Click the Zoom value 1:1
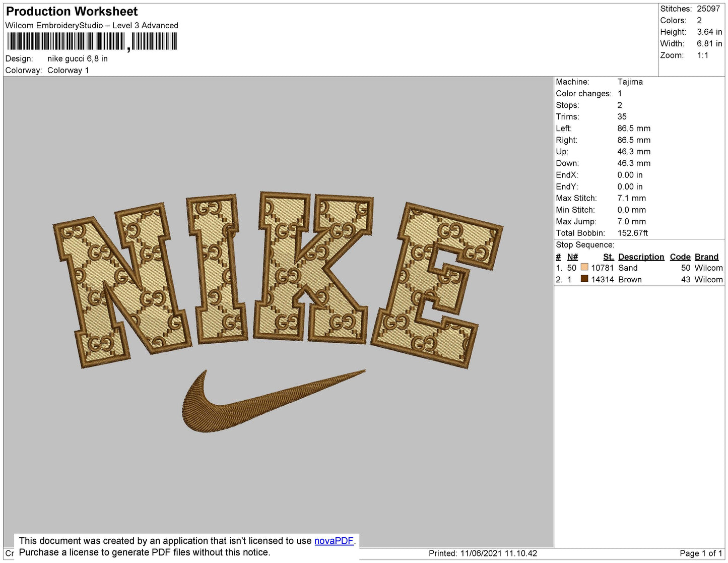Viewport: 728px width, 563px height. [x=703, y=55]
